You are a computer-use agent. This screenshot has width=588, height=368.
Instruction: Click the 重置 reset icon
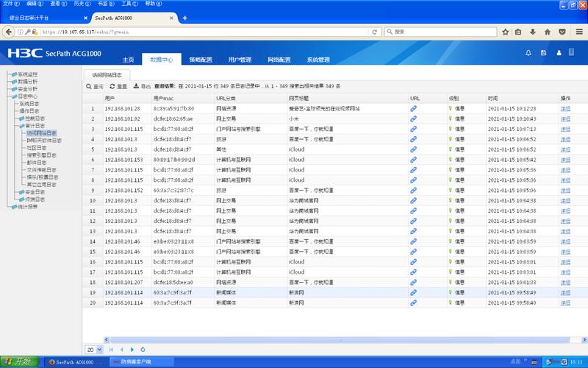point(112,86)
